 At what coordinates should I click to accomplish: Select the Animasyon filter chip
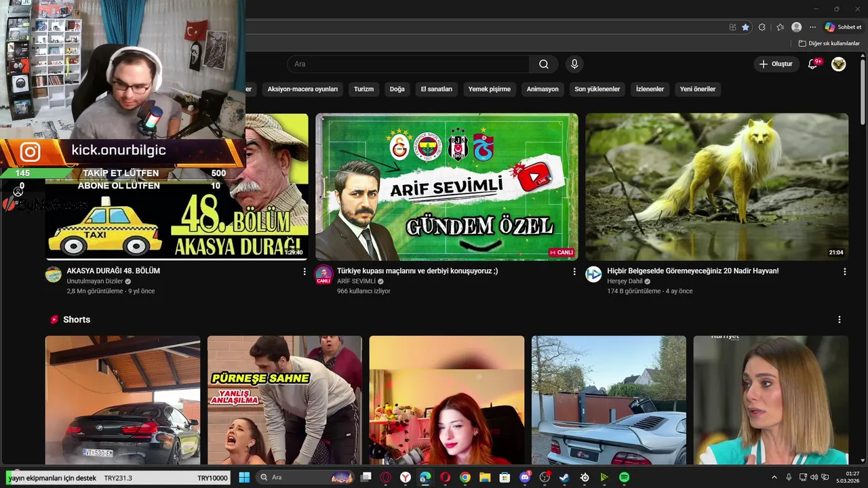pos(542,89)
